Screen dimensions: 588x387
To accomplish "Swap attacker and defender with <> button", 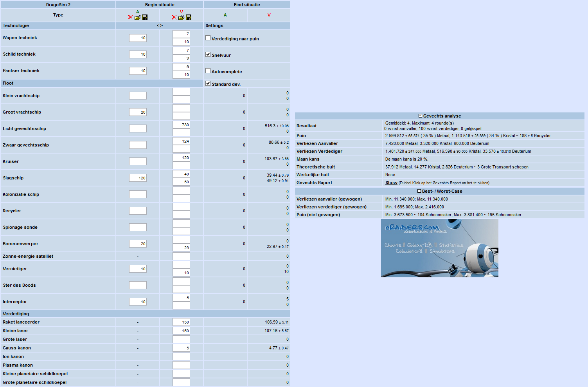I will (160, 25).
